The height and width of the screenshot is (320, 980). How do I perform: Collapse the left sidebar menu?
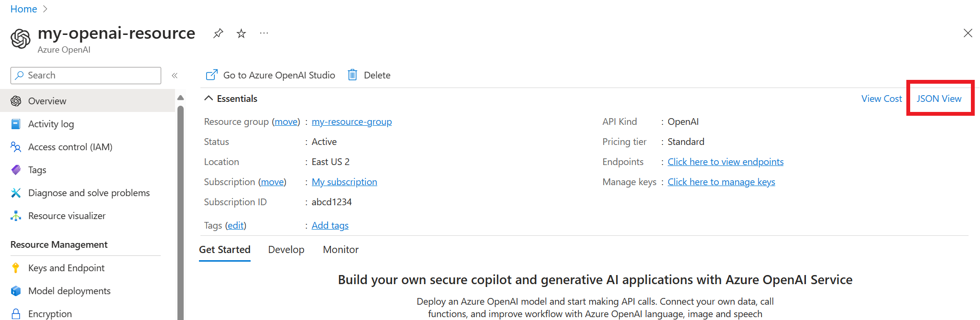click(175, 76)
